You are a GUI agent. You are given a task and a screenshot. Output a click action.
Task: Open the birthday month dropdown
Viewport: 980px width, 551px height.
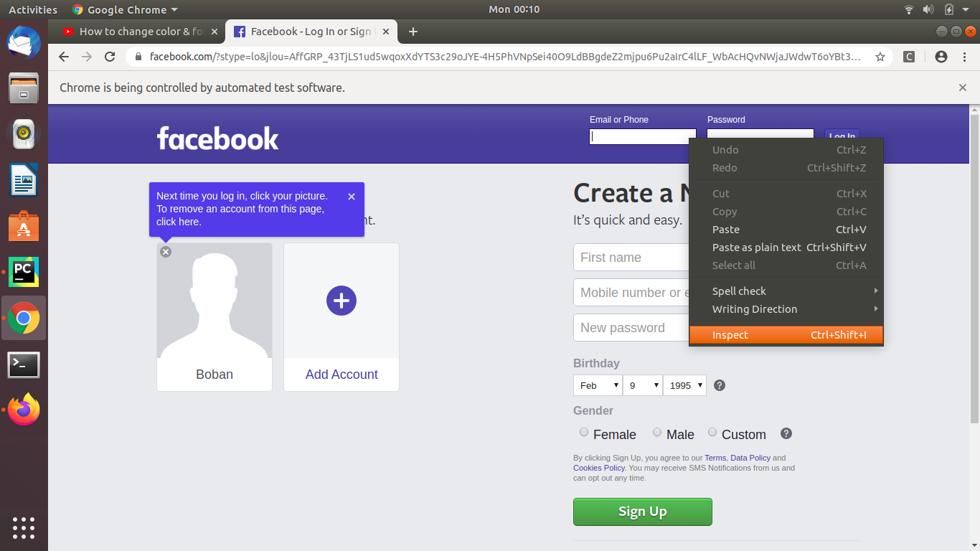(x=598, y=385)
